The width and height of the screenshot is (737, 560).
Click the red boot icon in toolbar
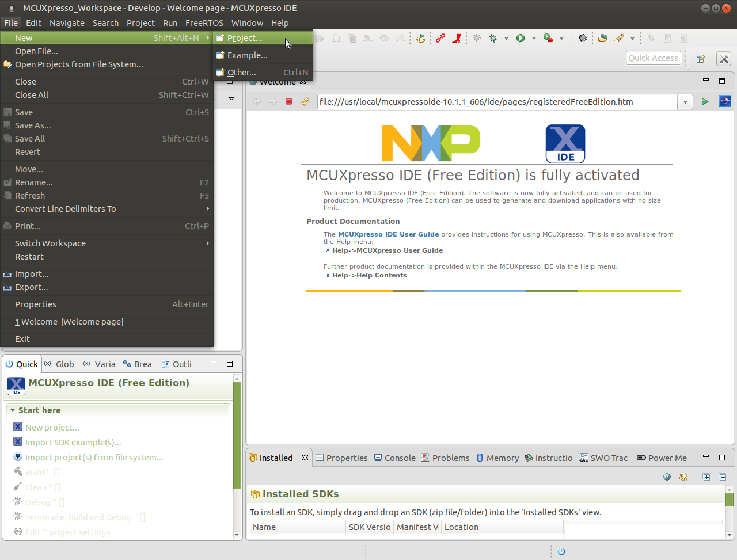tap(457, 38)
